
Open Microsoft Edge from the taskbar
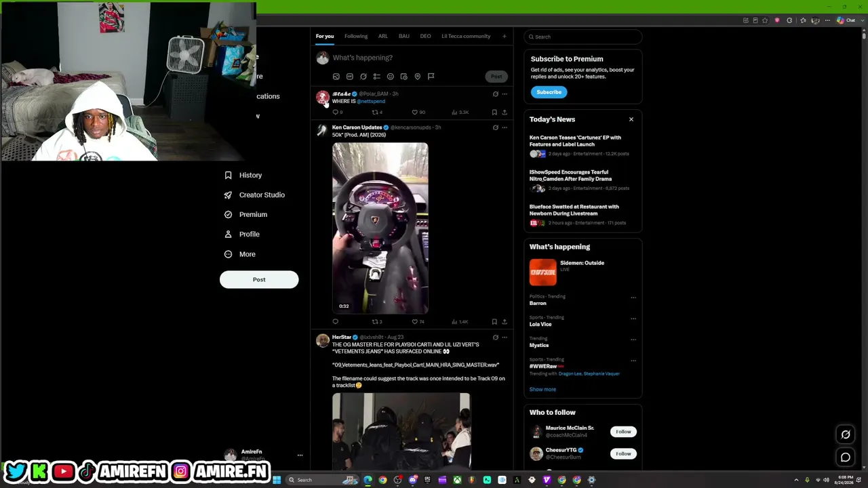[x=368, y=480]
